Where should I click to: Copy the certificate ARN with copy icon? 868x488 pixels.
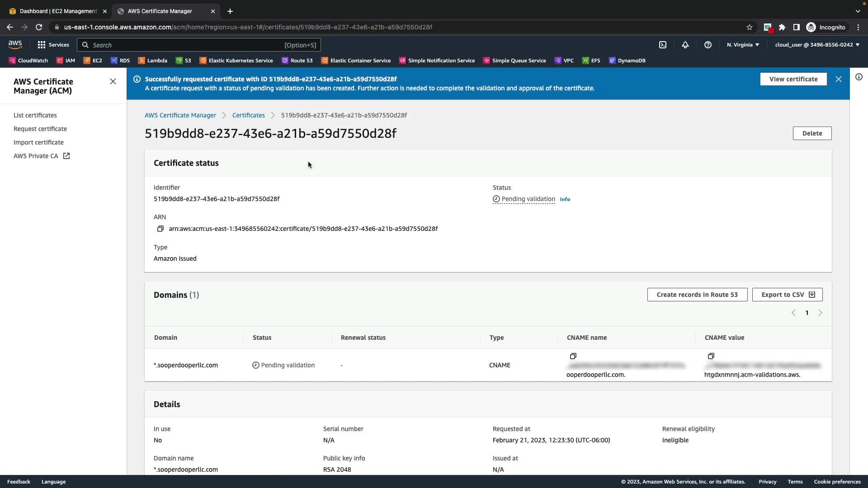160,229
